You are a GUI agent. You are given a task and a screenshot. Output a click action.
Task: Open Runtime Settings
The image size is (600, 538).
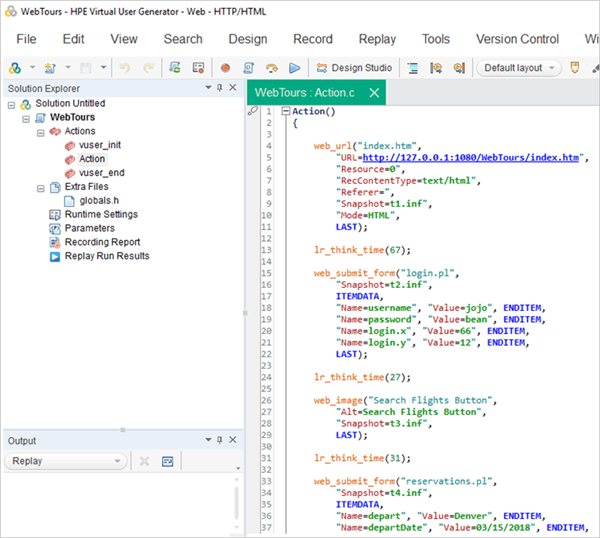pyautogui.click(x=101, y=214)
